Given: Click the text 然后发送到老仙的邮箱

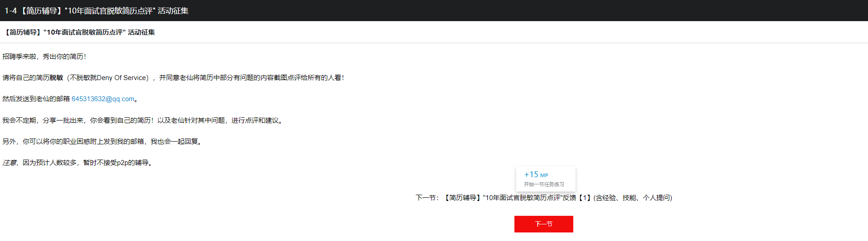Looking at the screenshot, I should point(36,99).
